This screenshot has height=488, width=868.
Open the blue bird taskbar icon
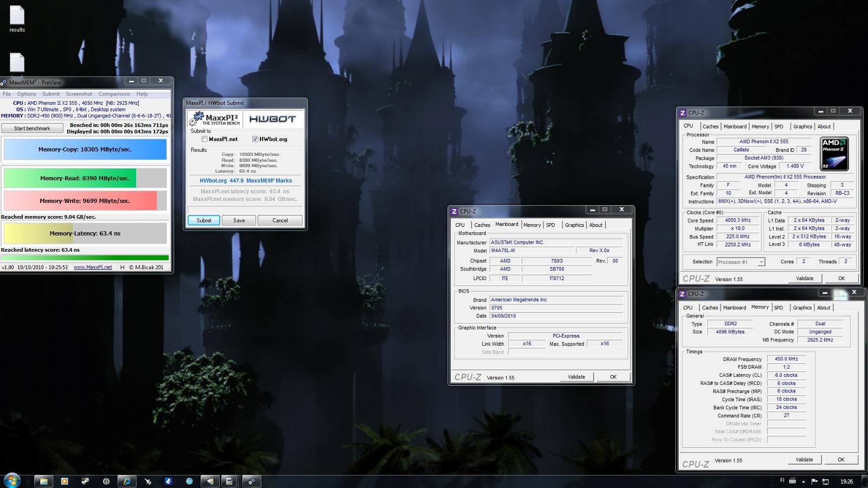tap(168, 481)
